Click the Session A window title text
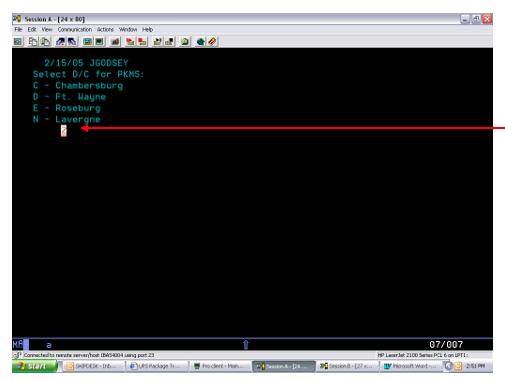The image size is (505, 380). click(x=55, y=19)
